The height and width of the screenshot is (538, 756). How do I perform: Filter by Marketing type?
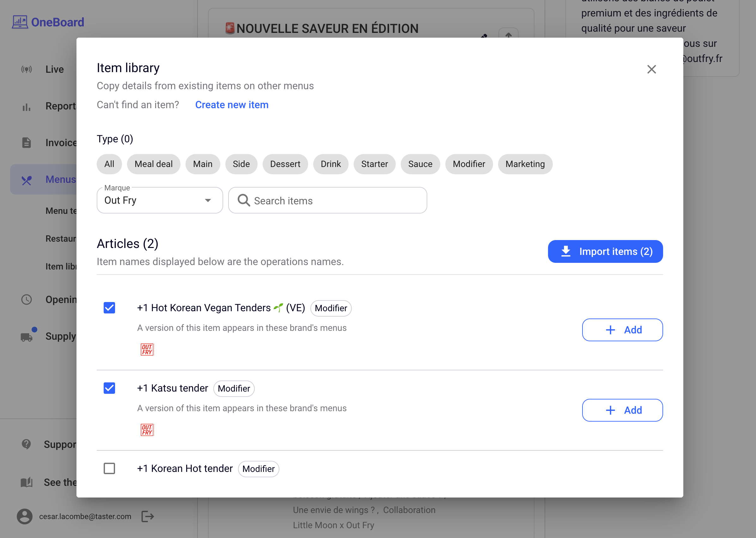coord(525,164)
